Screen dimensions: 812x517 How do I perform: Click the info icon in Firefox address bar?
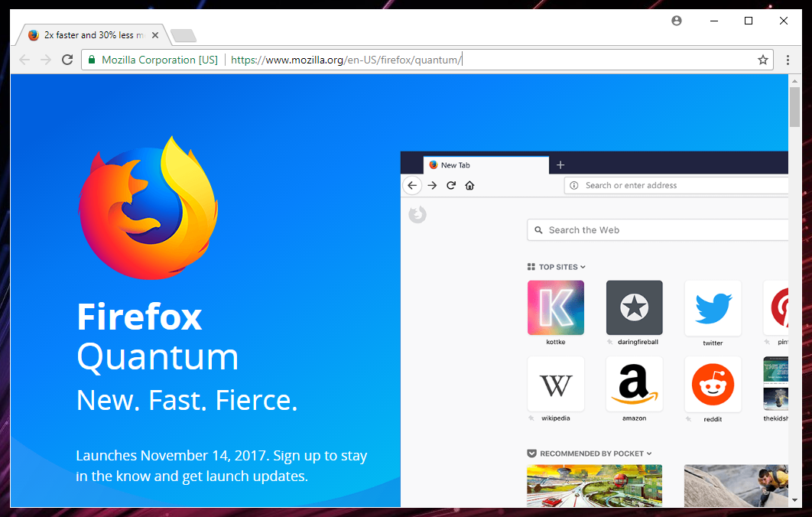point(573,185)
